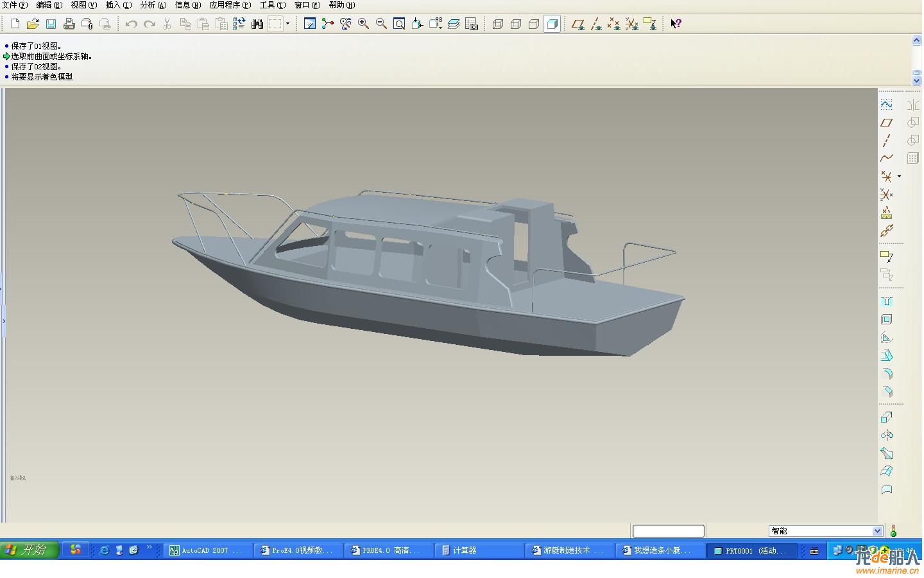Image resolution: width=924 pixels, height=578 pixels.
Task: Select the Draft tool
Action: tap(887, 356)
